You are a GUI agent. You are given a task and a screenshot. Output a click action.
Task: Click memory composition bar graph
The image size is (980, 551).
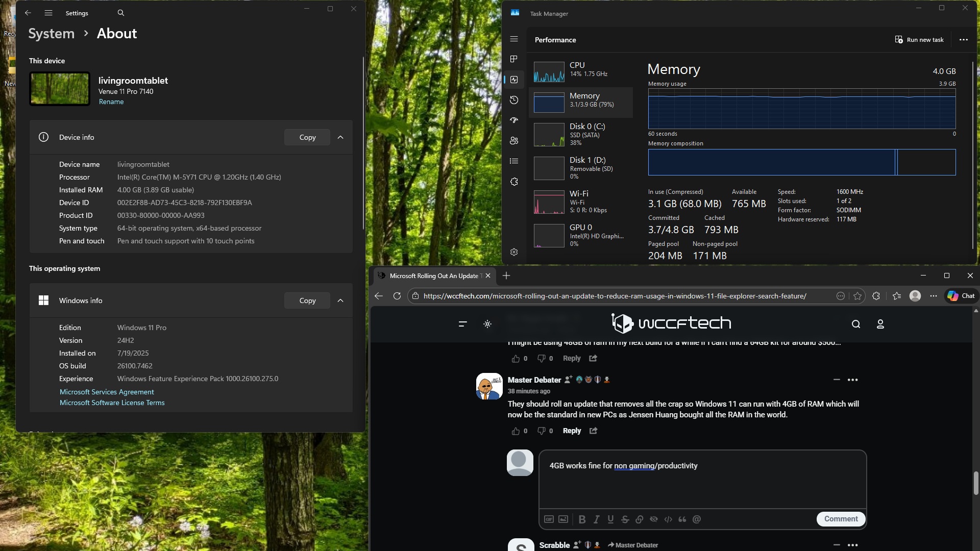[801, 162]
